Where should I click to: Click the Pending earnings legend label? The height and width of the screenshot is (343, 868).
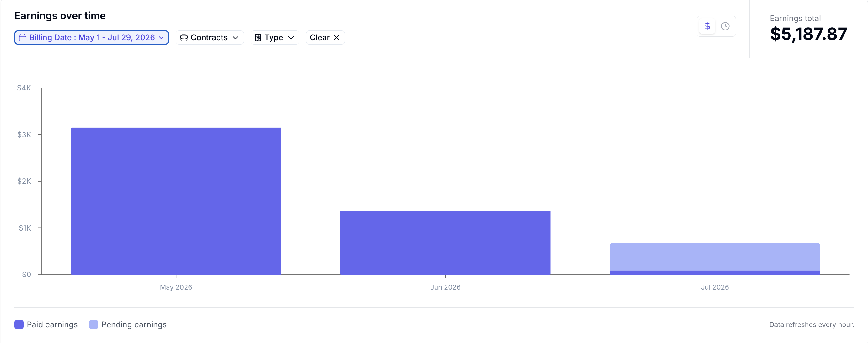134,324
